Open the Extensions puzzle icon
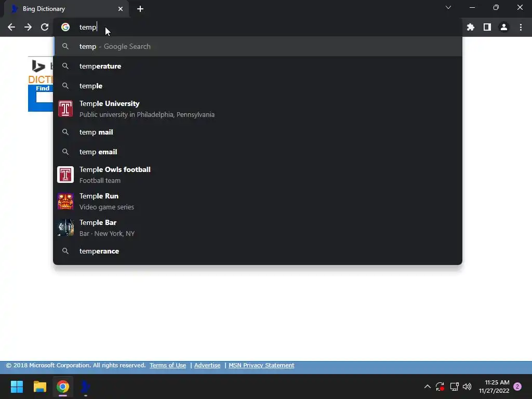 coord(470,27)
